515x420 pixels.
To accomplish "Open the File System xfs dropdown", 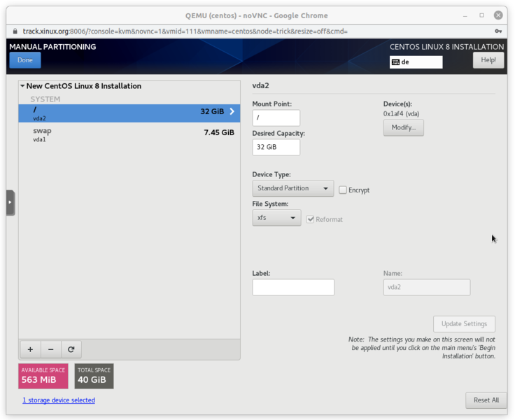I will 276,218.
